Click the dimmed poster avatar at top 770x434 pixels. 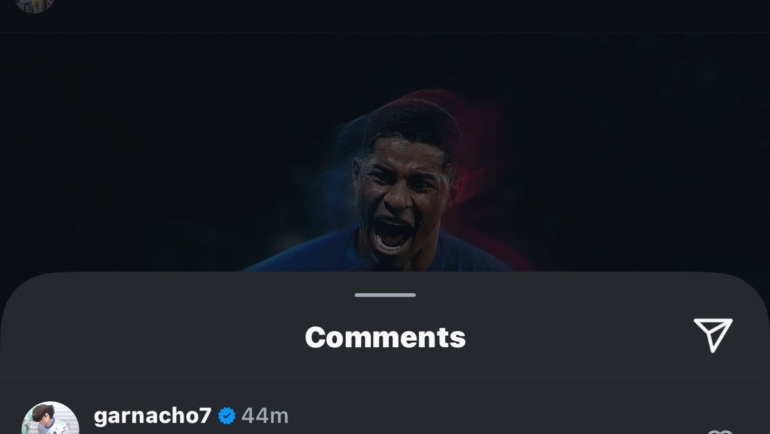click(x=34, y=6)
